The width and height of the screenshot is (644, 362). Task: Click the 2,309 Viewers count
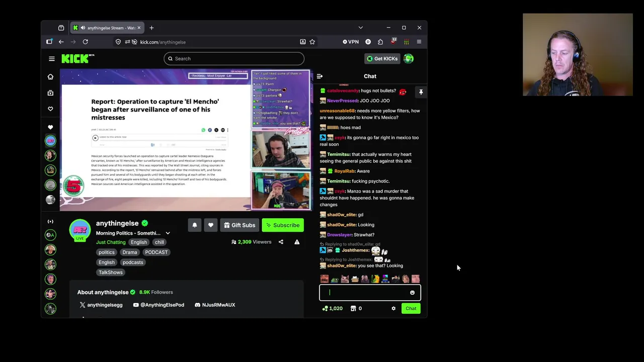[252, 242]
